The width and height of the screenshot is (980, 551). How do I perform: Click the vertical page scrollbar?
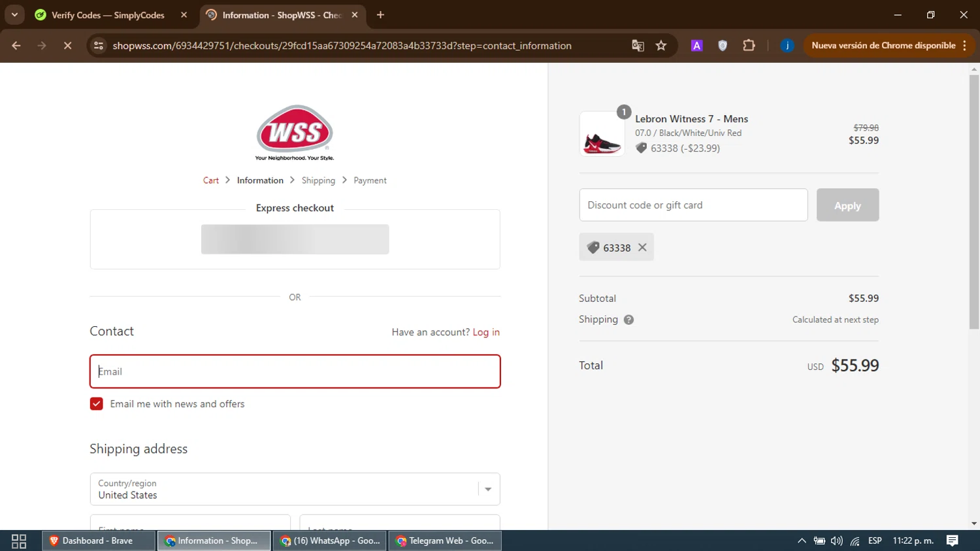coord(974,201)
